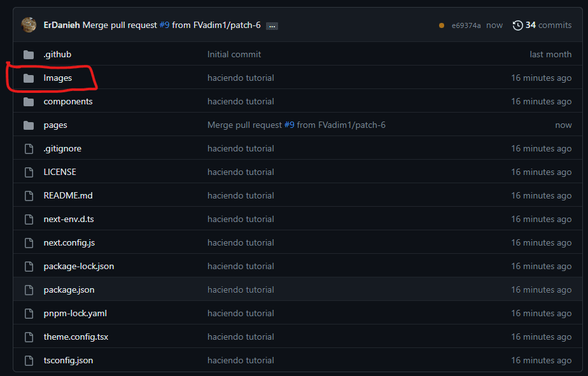Image resolution: width=588 pixels, height=376 pixels.
Task: Open the next.config.js file
Action: tap(69, 243)
